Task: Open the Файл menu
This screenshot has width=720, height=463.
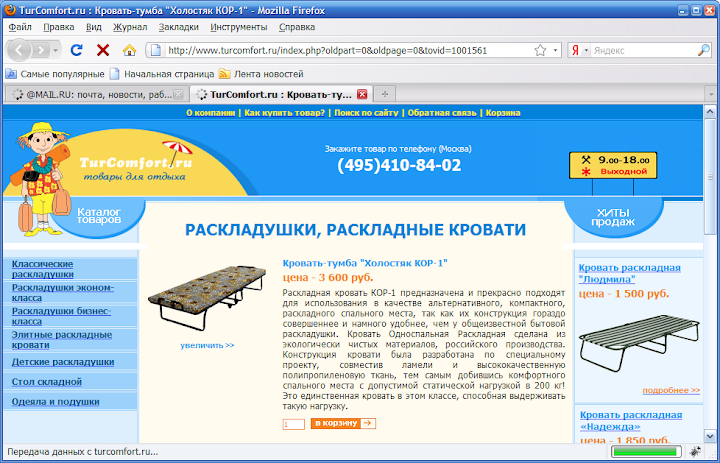Action: click(20, 27)
